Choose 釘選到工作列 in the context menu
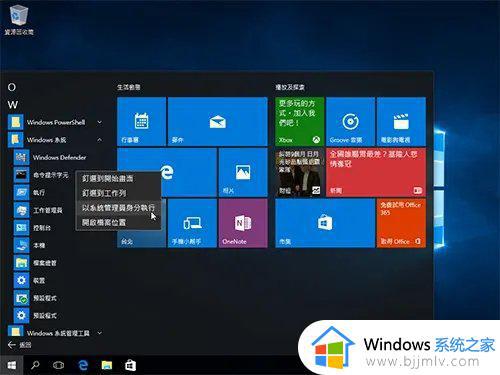Screen dimensions: 500x375 tap(118, 193)
